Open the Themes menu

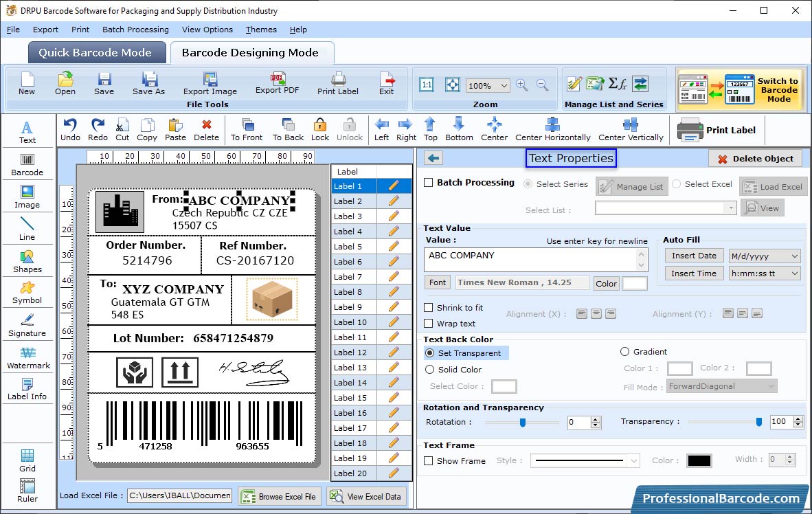[261, 30]
